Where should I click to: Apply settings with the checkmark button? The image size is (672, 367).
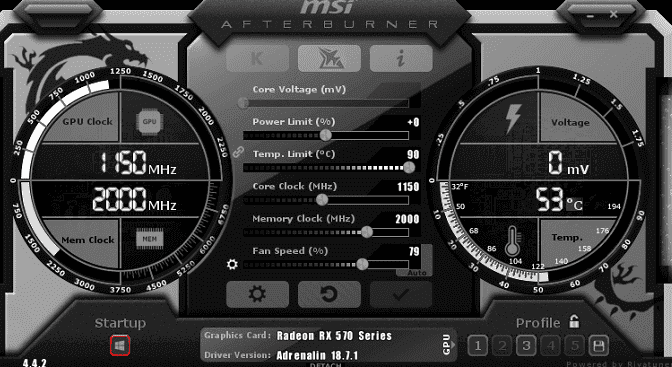pos(401,294)
